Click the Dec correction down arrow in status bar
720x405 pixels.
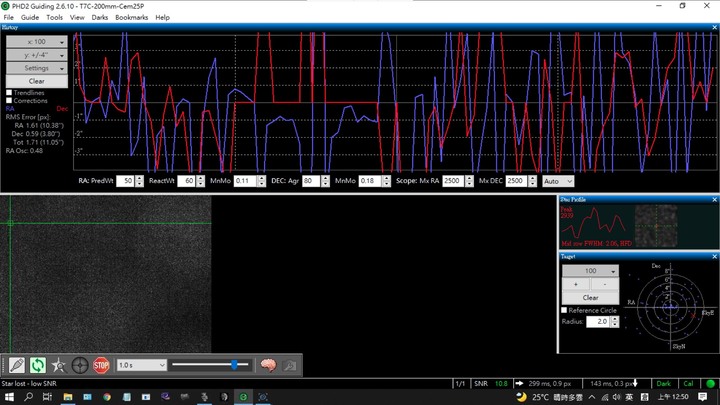tap(635, 383)
